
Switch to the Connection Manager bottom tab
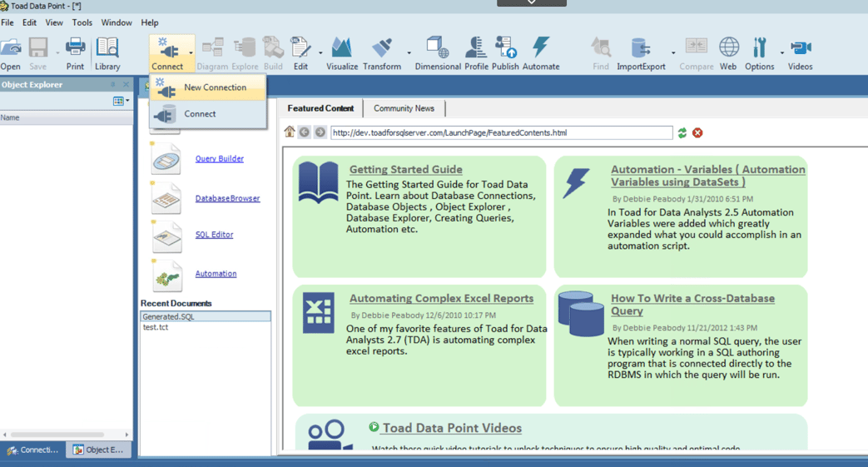tap(32, 450)
